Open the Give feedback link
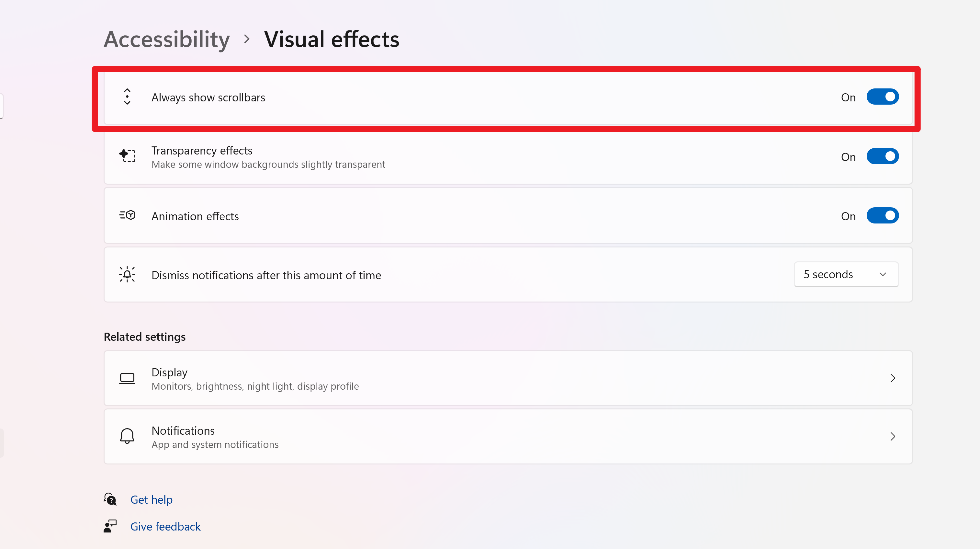Screen dimensions: 980x549 pos(165,527)
